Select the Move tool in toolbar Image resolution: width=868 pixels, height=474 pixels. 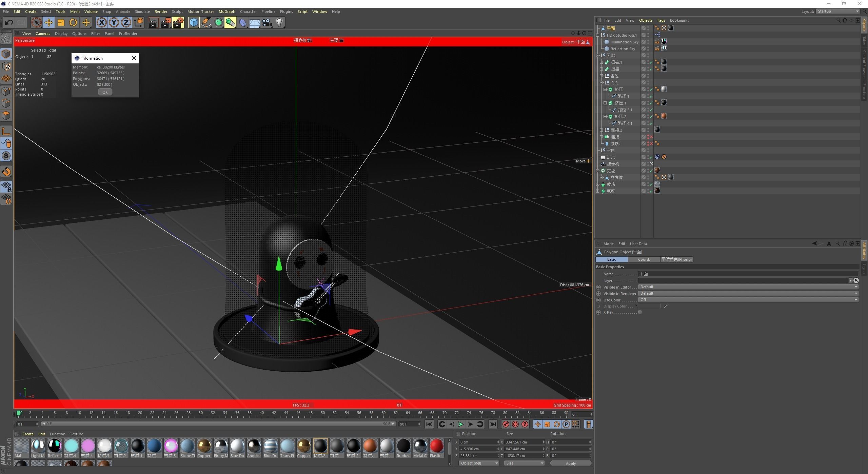[48, 23]
